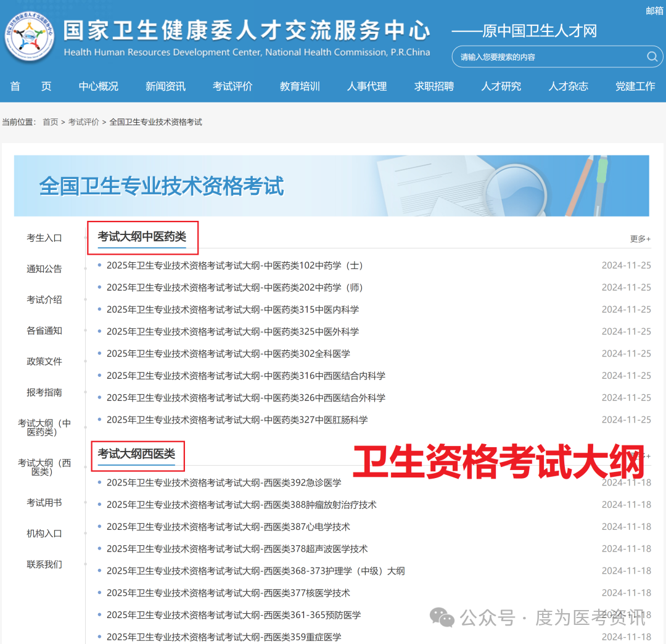Click the search magnifier icon
666x644 pixels.
[x=652, y=57]
